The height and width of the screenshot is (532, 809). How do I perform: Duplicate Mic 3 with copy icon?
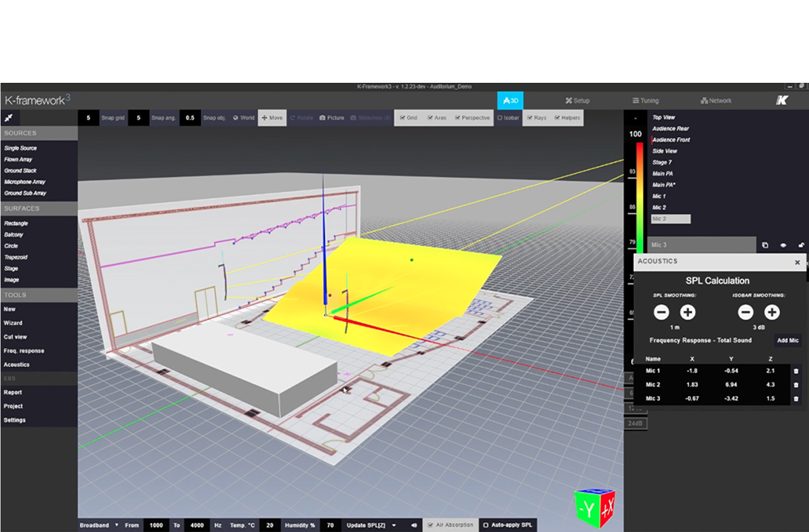(765, 245)
